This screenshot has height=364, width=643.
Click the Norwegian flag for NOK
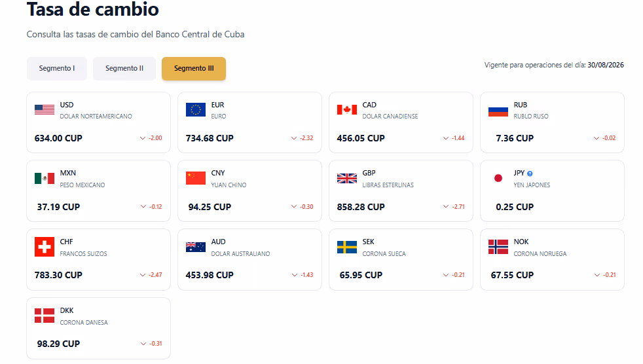pos(498,247)
